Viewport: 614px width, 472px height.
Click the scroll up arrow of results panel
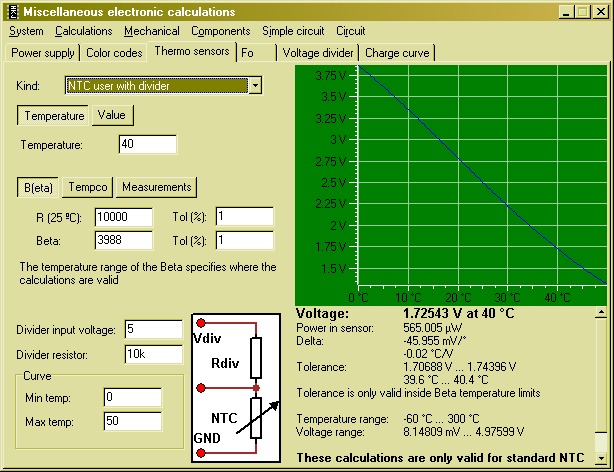(x=601, y=313)
